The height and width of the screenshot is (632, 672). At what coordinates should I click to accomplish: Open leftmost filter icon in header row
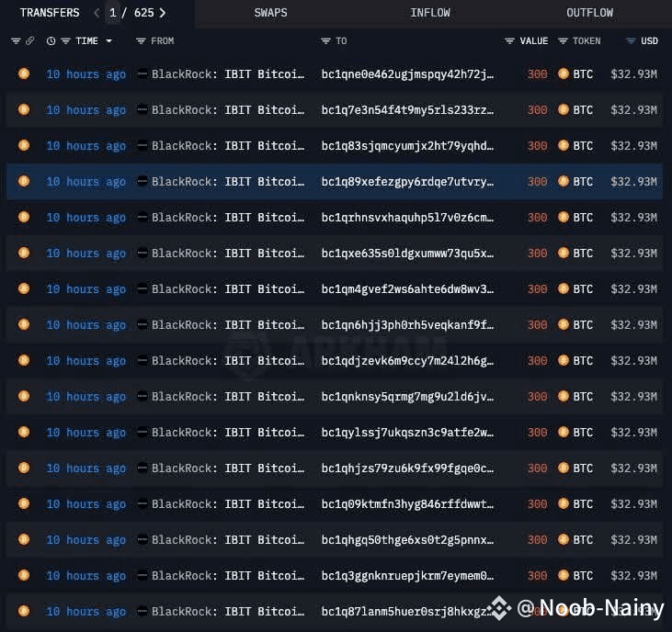coord(16,41)
